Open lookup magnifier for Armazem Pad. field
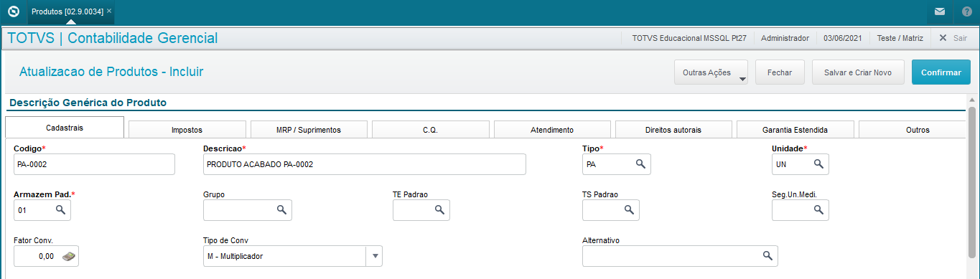The width and height of the screenshot is (980, 279). coord(60,210)
